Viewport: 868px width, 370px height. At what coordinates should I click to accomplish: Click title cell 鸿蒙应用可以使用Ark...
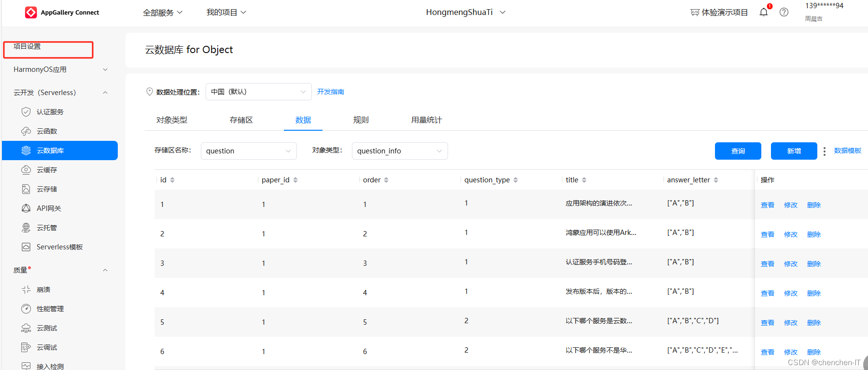[601, 233]
